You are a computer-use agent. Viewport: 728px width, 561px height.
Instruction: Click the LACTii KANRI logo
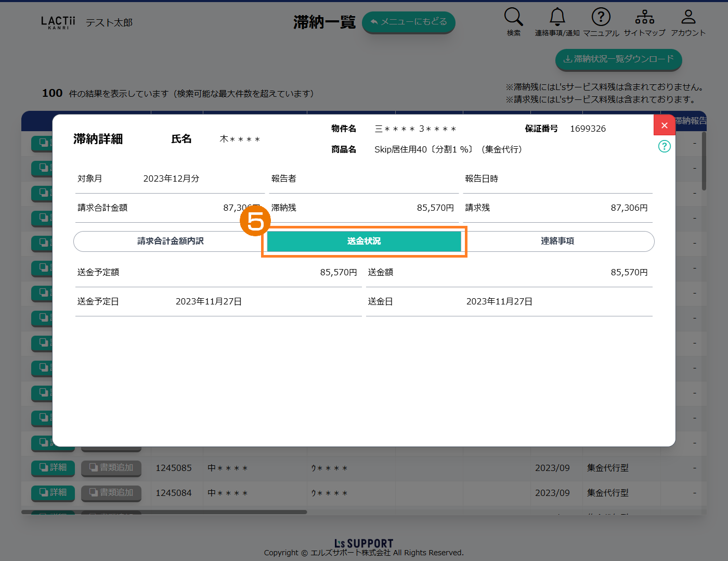pyautogui.click(x=58, y=22)
